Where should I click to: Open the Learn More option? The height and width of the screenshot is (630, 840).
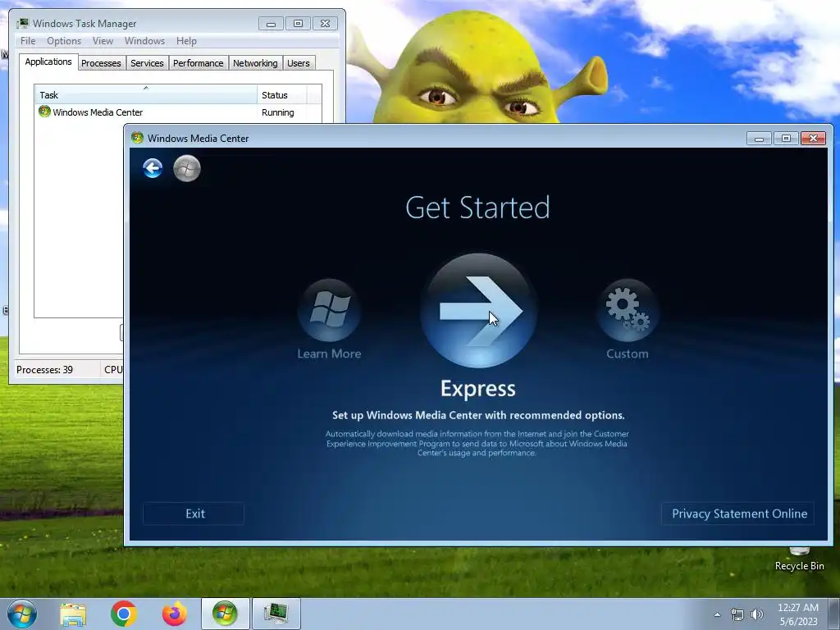(329, 320)
